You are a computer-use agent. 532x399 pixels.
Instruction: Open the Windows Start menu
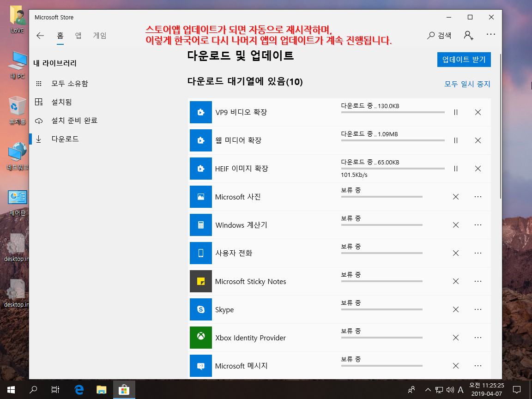[x=11, y=389]
